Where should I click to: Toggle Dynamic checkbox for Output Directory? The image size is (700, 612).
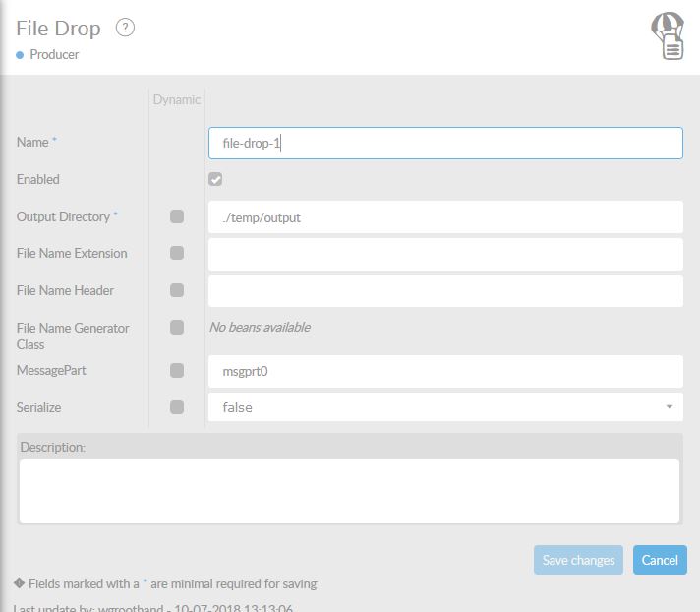point(177,216)
